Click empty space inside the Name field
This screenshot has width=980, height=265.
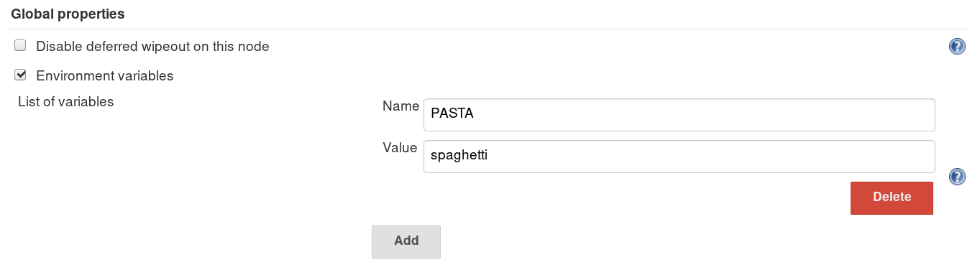(x=705, y=115)
